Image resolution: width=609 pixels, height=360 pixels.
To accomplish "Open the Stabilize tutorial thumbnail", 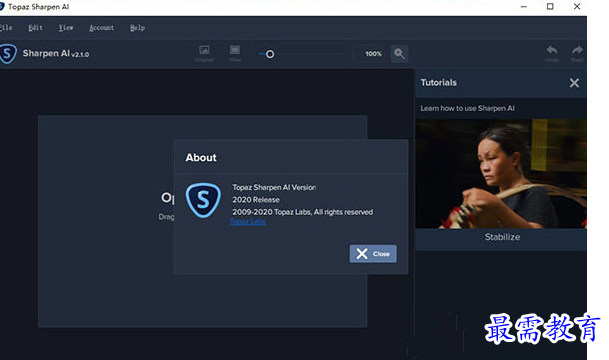I will (501, 174).
